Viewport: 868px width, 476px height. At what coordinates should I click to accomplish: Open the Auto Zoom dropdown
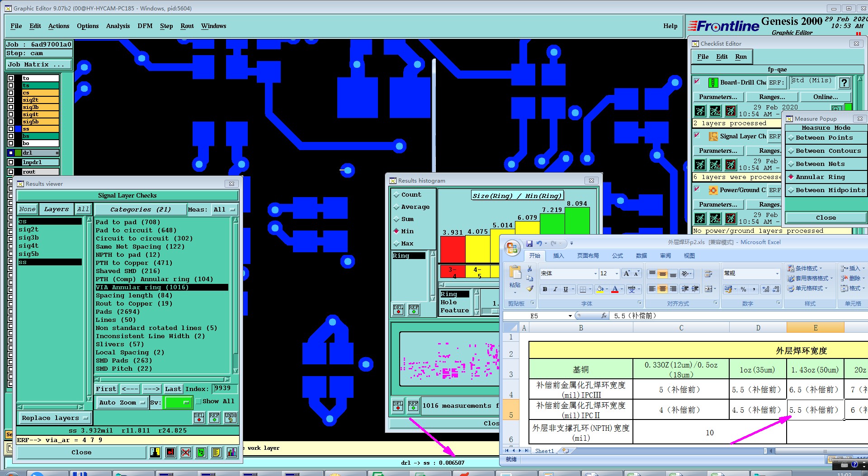[122, 403]
